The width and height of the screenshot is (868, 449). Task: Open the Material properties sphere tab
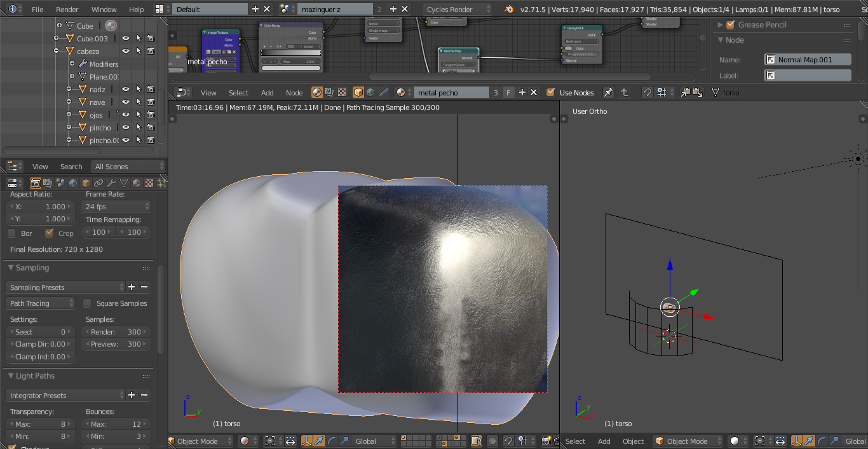click(136, 183)
